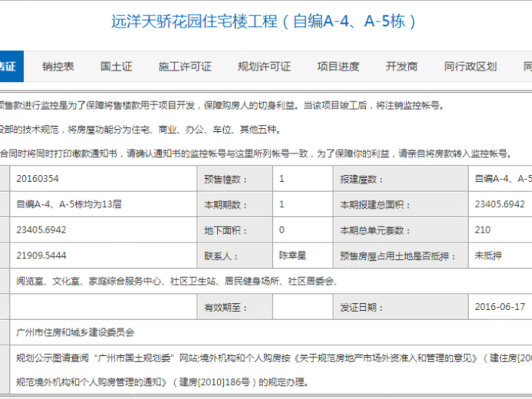Click the 预售幢数 label cell
The height and width of the screenshot is (399, 532).
(x=235, y=179)
